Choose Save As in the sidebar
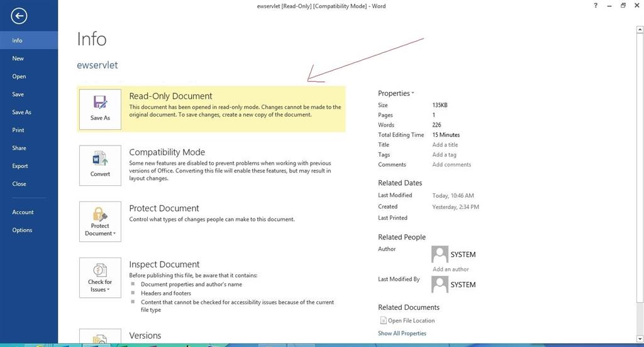Image resolution: width=644 pixels, height=347 pixels. 29,112
